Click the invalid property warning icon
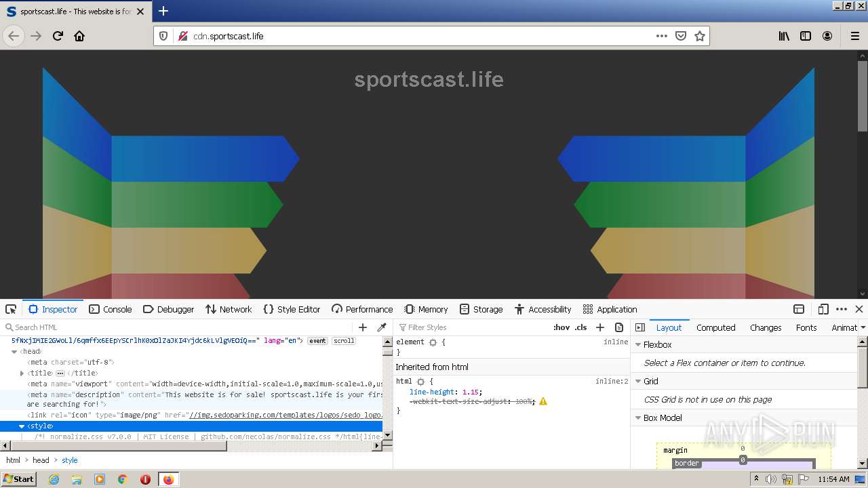This screenshot has height=488, width=868. (543, 401)
